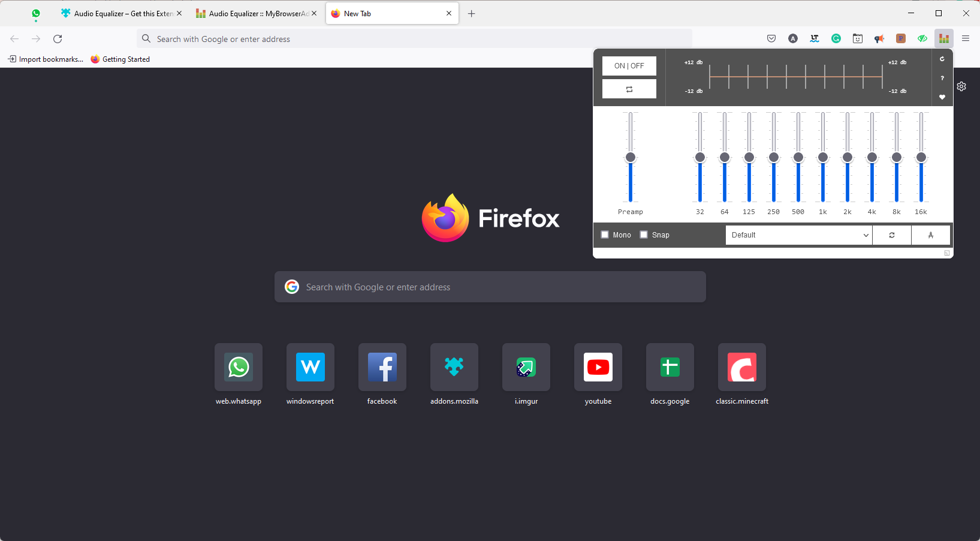Focus the top address bar
This screenshot has height=541, width=980.
[x=414, y=38]
